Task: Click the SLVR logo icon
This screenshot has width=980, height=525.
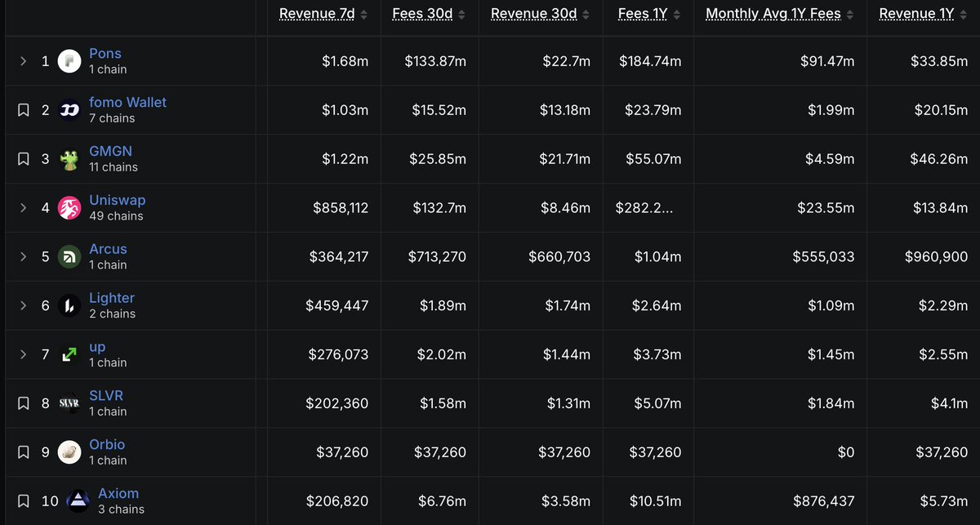Action: pos(69,403)
